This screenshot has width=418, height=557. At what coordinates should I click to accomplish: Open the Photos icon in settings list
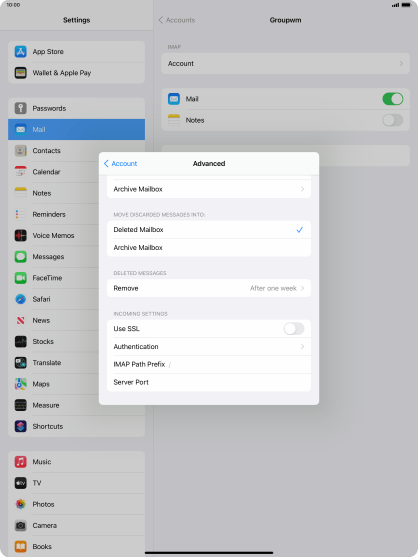click(21, 504)
